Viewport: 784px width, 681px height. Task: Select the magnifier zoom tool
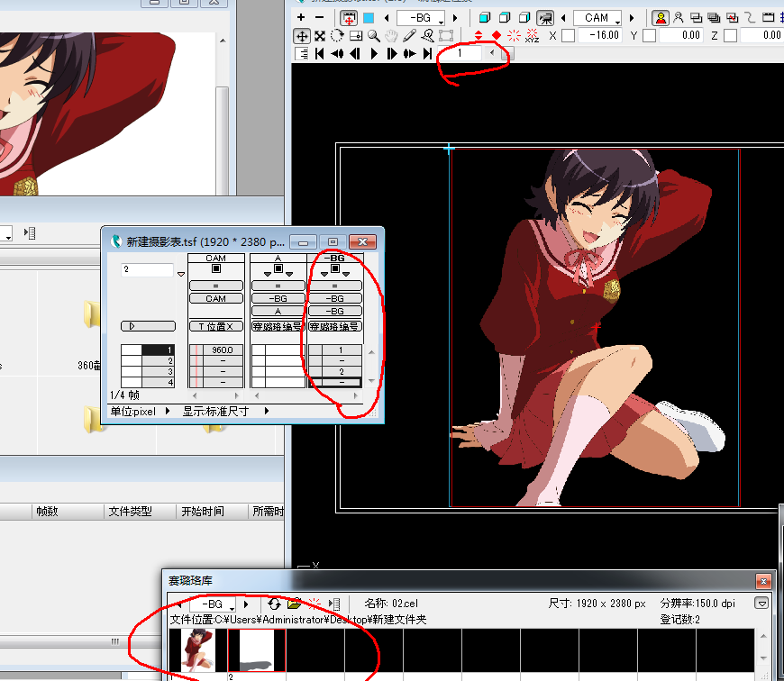point(374,36)
